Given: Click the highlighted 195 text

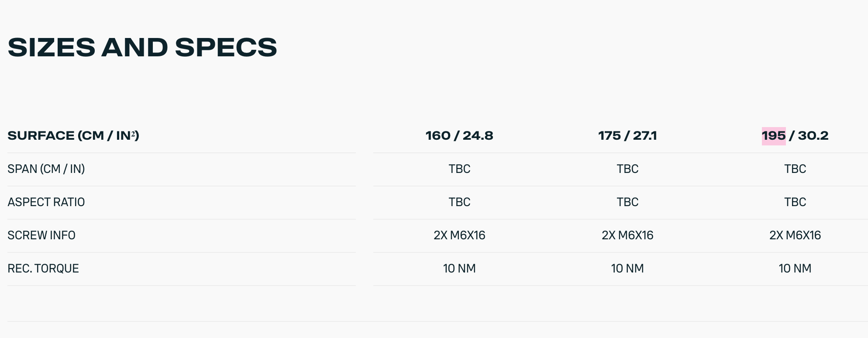Looking at the screenshot, I should pos(774,135).
